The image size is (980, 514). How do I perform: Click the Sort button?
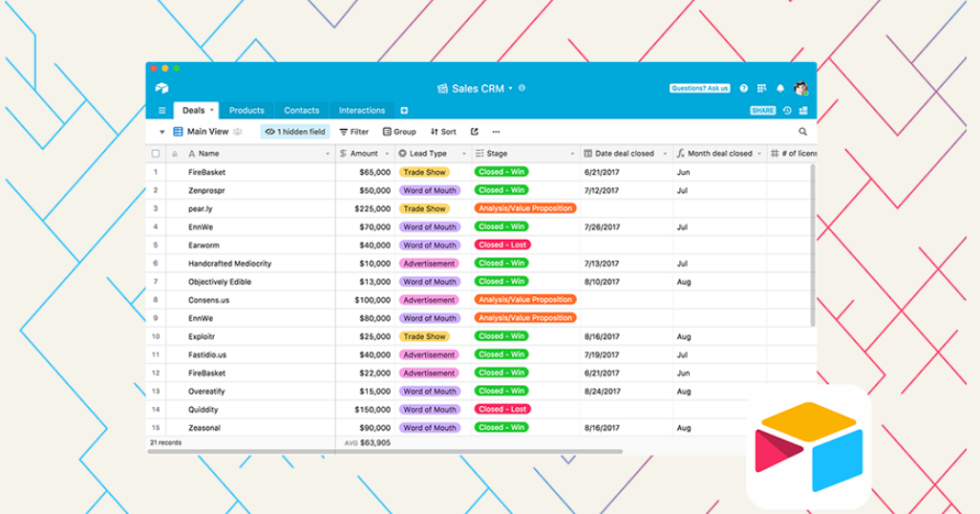(443, 132)
